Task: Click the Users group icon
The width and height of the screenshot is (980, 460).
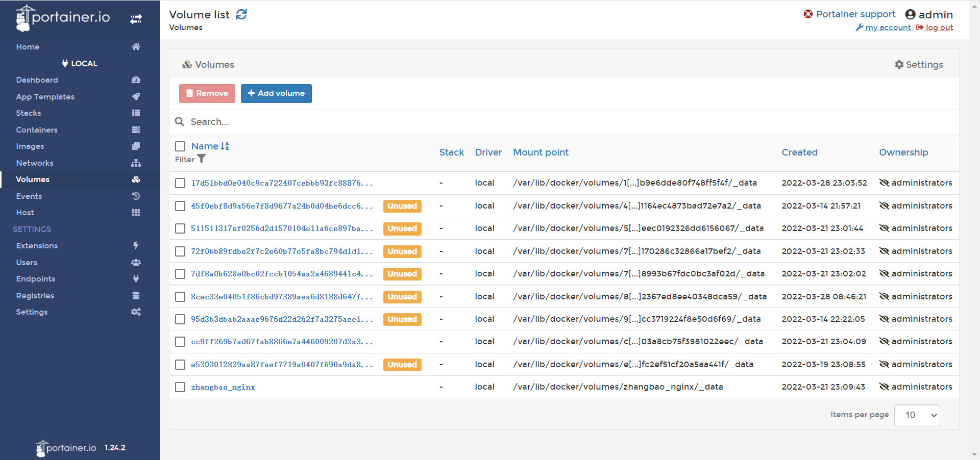Action: (136, 263)
